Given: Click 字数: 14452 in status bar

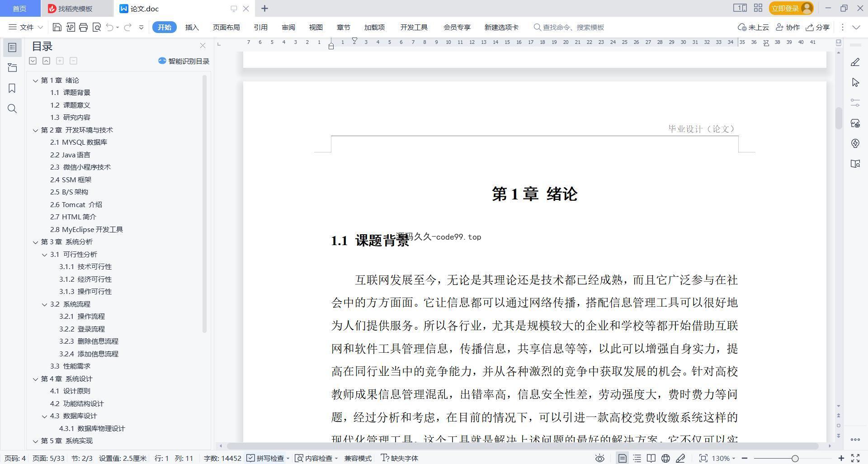Looking at the screenshot, I should coord(222,458).
